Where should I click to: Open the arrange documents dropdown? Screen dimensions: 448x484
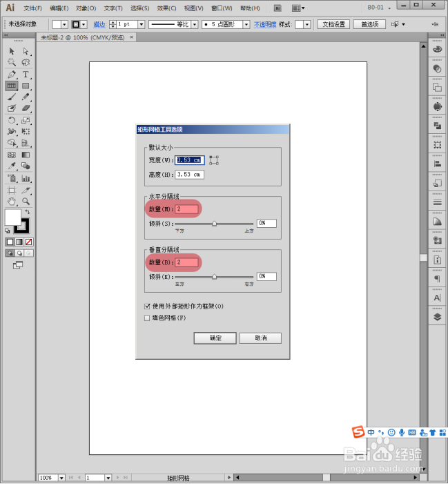pos(298,8)
